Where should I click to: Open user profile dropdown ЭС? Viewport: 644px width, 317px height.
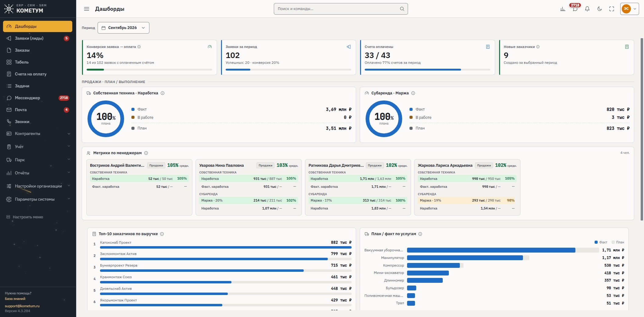630,9
